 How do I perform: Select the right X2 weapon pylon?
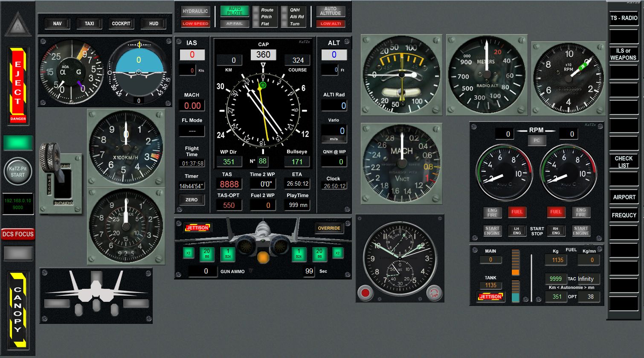click(x=337, y=253)
